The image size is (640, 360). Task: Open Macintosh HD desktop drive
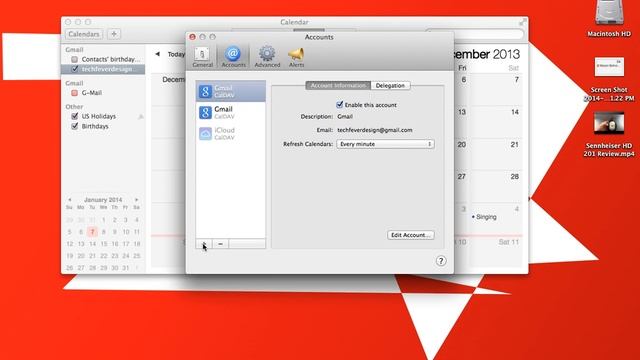click(x=609, y=19)
